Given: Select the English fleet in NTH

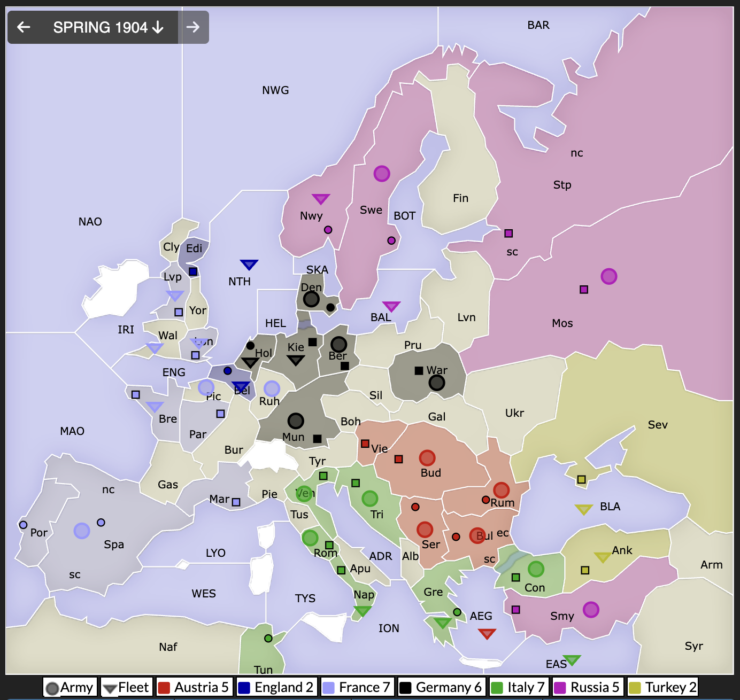Looking at the screenshot, I should coord(249,265).
